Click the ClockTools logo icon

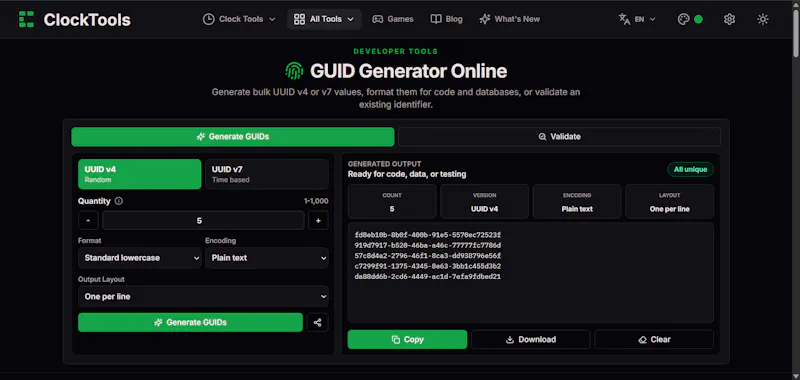[27, 19]
